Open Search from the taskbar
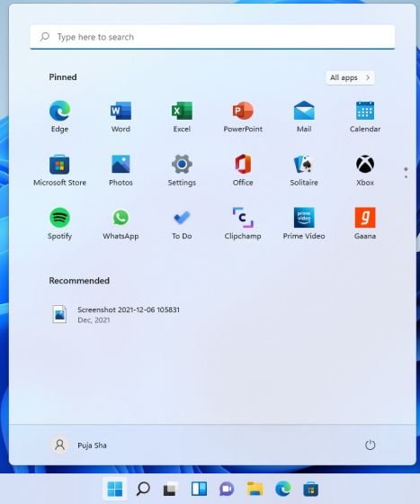This screenshot has width=420, height=504. point(143,490)
